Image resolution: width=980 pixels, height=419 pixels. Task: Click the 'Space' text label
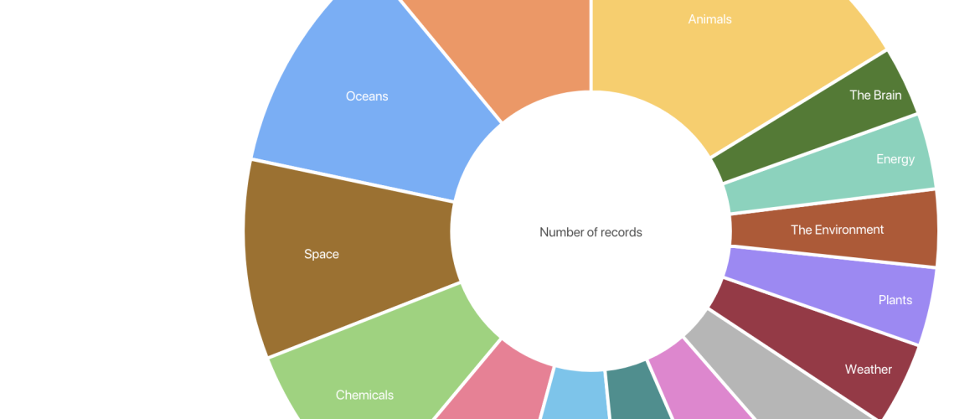click(x=322, y=254)
